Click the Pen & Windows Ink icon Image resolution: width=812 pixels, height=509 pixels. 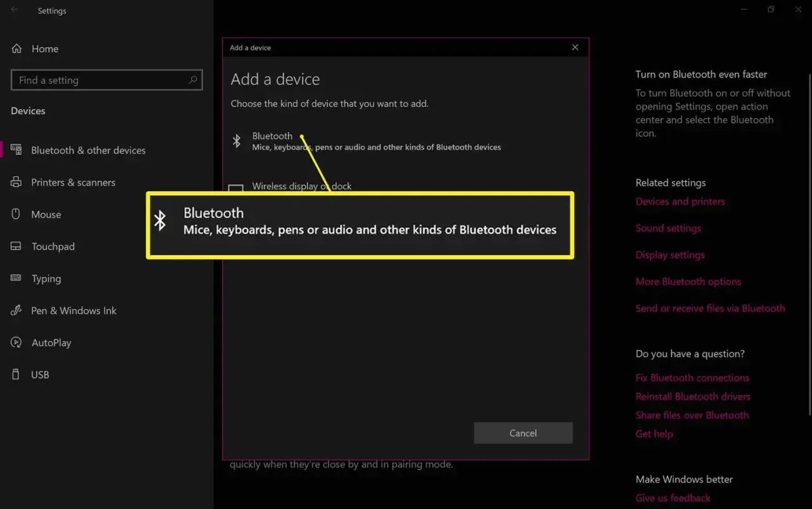pos(16,310)
